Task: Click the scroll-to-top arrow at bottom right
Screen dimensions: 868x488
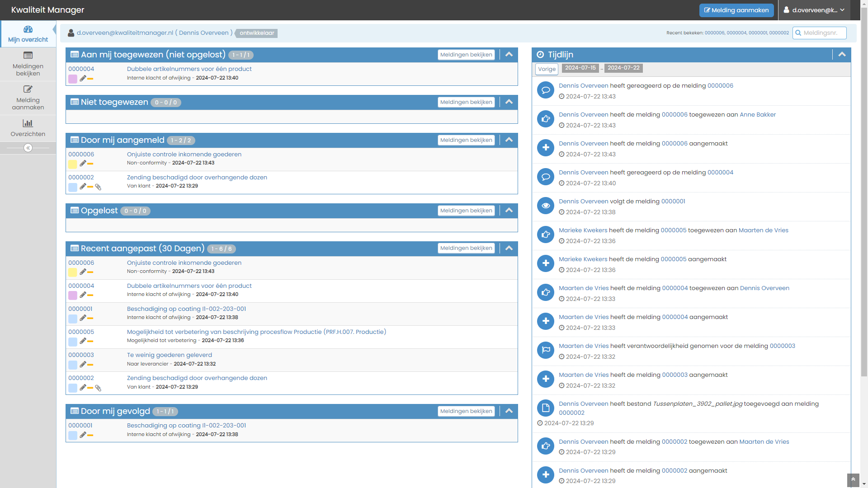Action: coord(853,480)
